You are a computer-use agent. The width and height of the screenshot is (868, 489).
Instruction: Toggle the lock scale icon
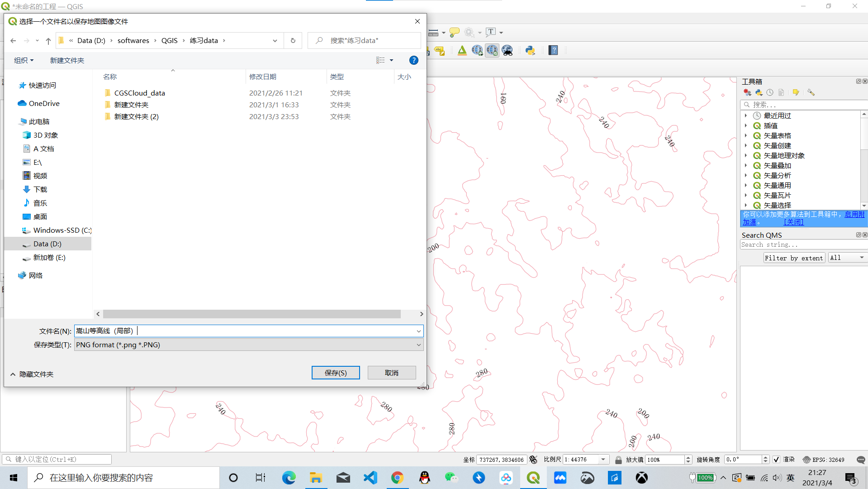click(618, 459)
